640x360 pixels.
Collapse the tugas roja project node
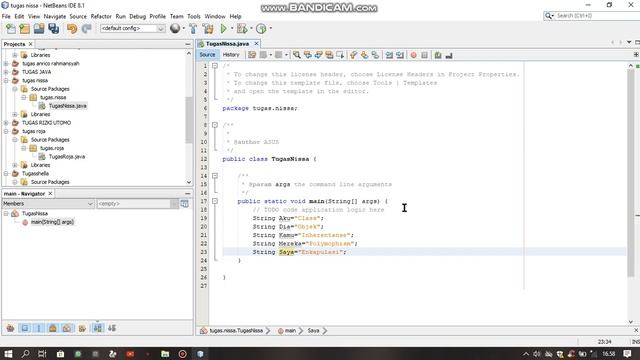[x=6, y=131]
